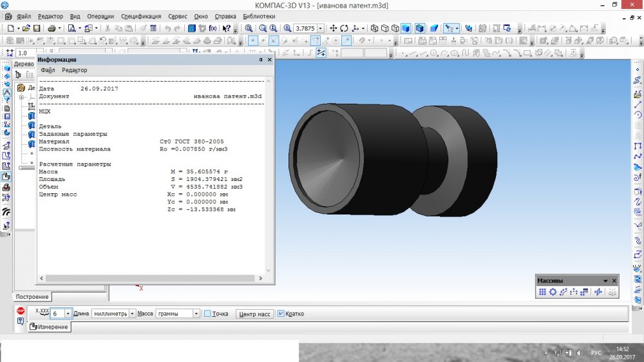
Task: Click the Центр масс button
Action: pos(254,314)
